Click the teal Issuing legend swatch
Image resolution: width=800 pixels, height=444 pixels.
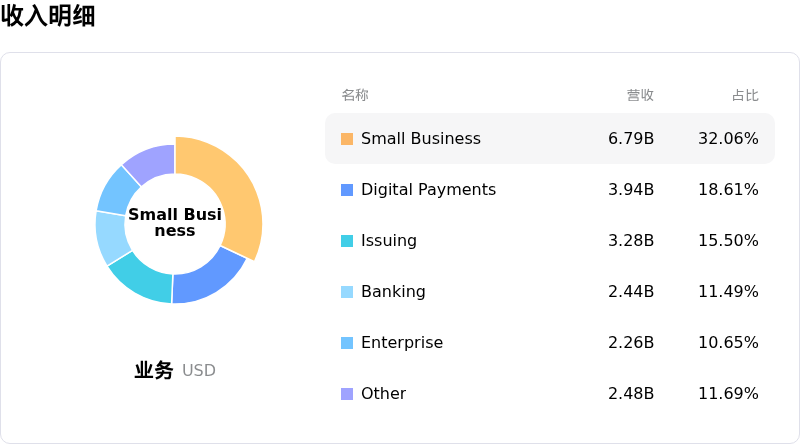347,241
